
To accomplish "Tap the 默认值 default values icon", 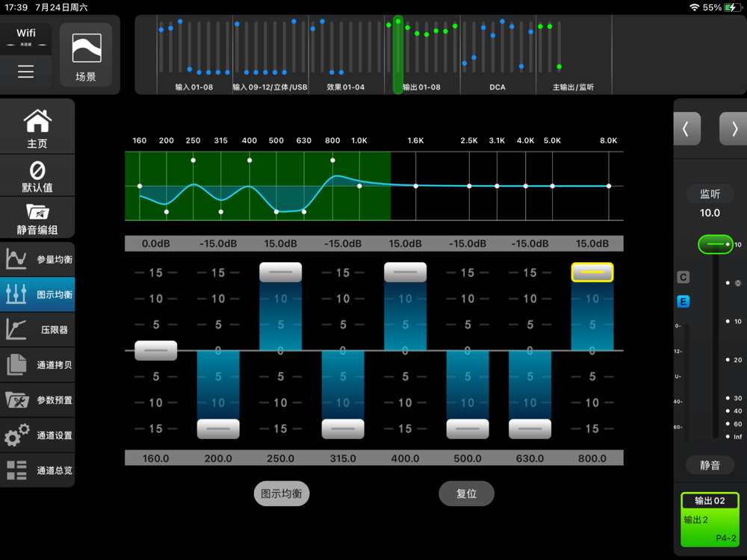I will tap(37, 176).
